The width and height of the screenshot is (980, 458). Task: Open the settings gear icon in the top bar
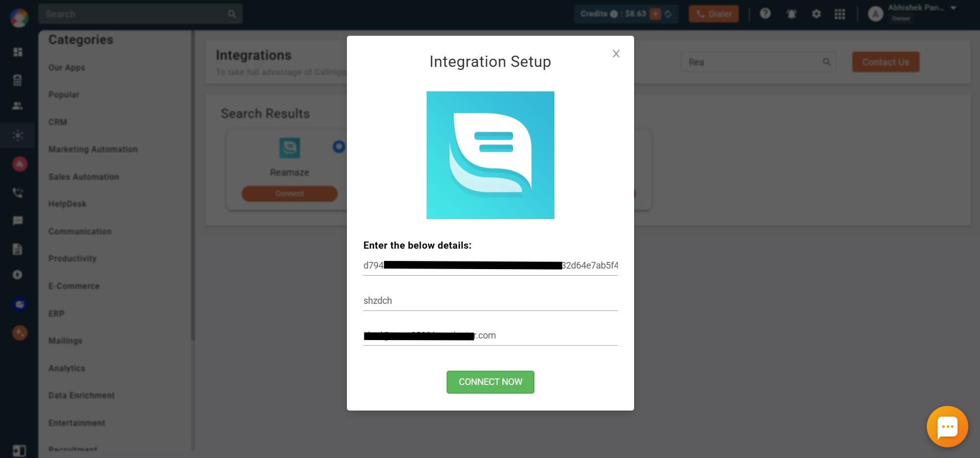click(816, 14)
